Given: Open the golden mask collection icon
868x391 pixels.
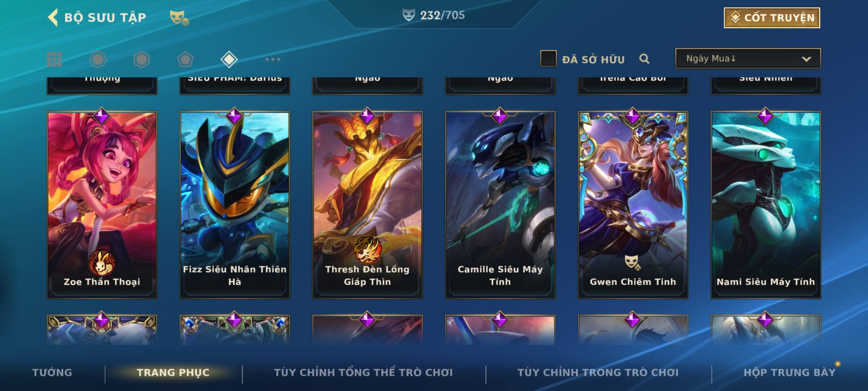Looking at the screenshot, I should [x=179, y=17].
